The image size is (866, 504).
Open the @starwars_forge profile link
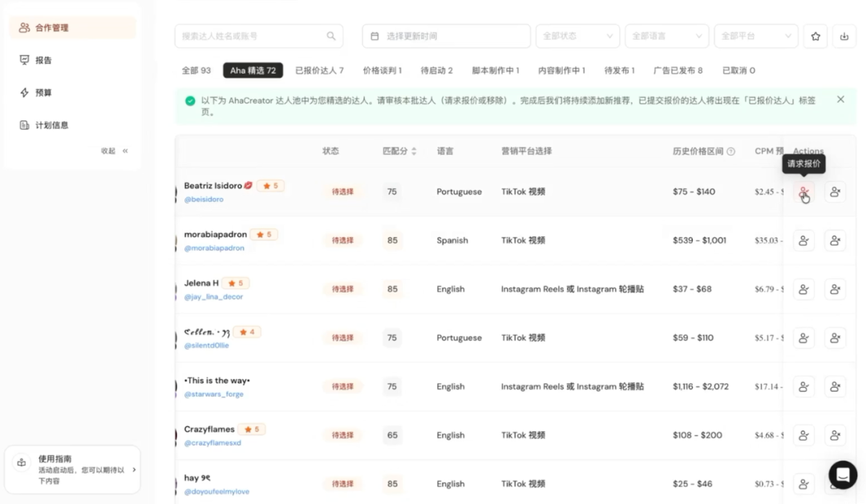(x=214, y=394)
